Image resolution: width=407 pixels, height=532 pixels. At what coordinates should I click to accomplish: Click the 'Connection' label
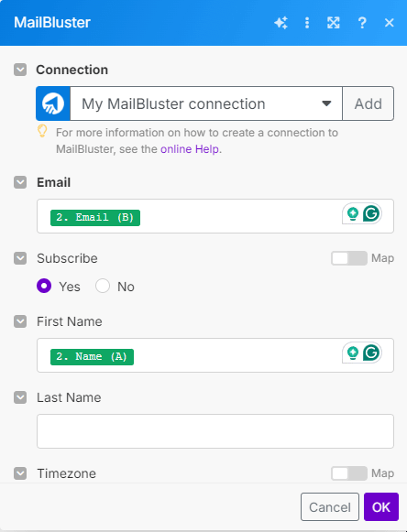click(72, 70)
